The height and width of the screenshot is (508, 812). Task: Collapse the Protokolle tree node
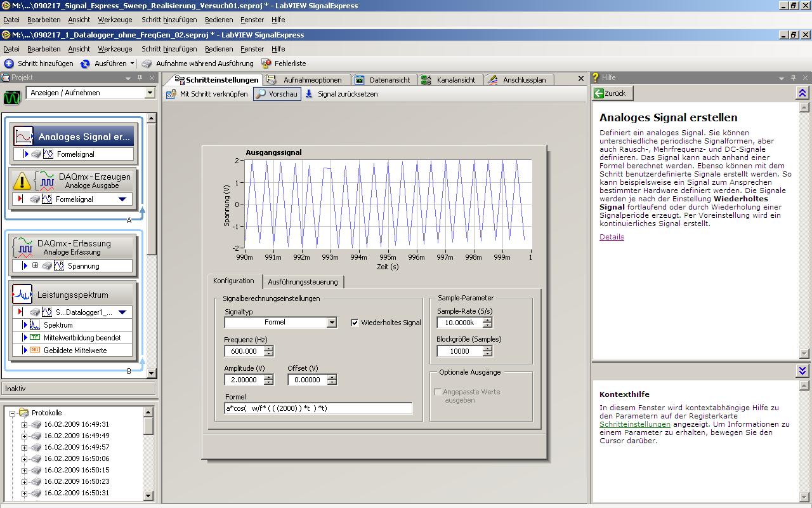(12, 413)
